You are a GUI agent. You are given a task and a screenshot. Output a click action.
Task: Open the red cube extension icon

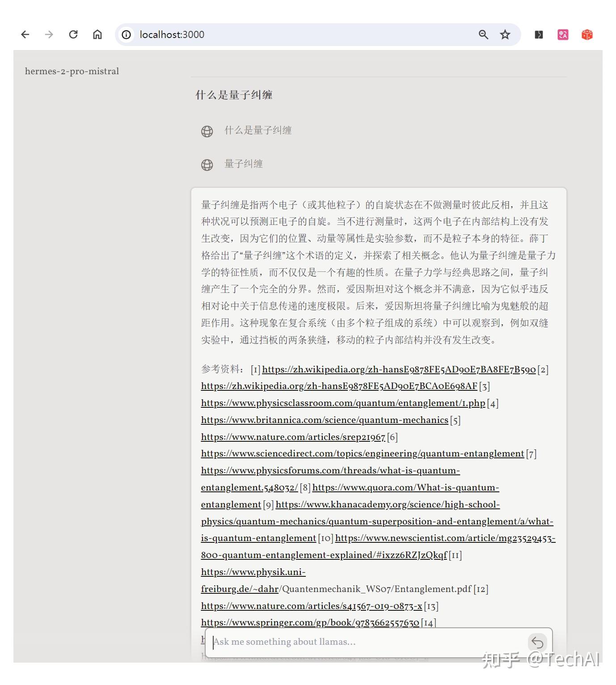(x=587, y=34)
